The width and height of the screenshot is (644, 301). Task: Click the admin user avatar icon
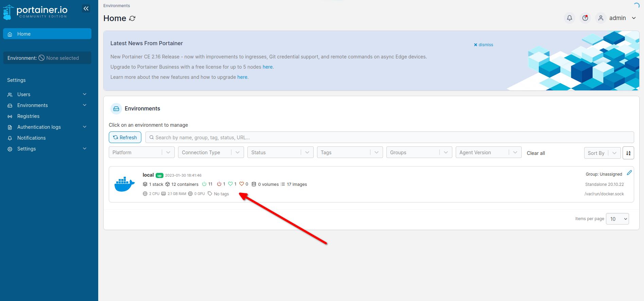click(x=601, y=18)
